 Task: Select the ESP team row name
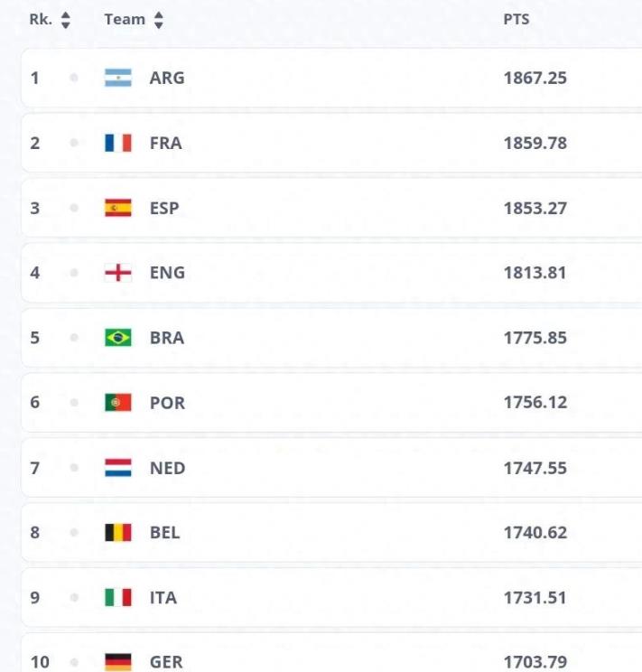coord(164,208)
